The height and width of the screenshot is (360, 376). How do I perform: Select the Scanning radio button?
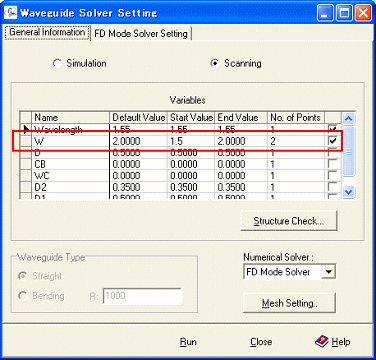click(215, 63)
